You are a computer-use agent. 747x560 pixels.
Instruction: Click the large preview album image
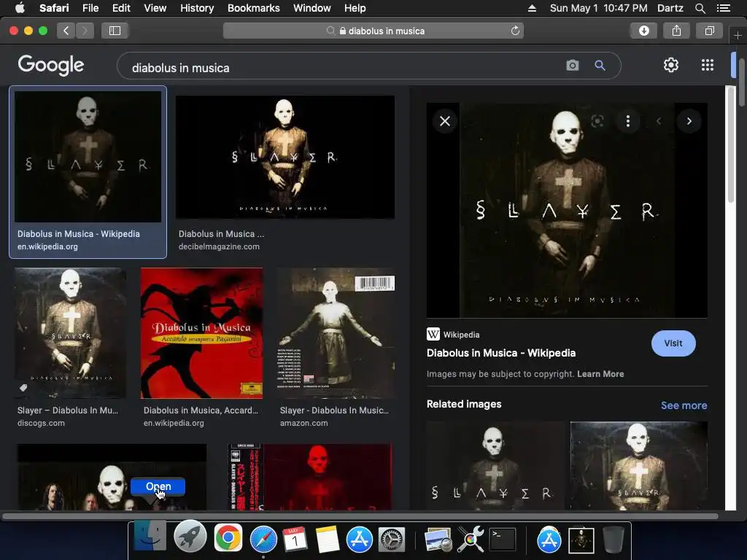pos(567,211)
